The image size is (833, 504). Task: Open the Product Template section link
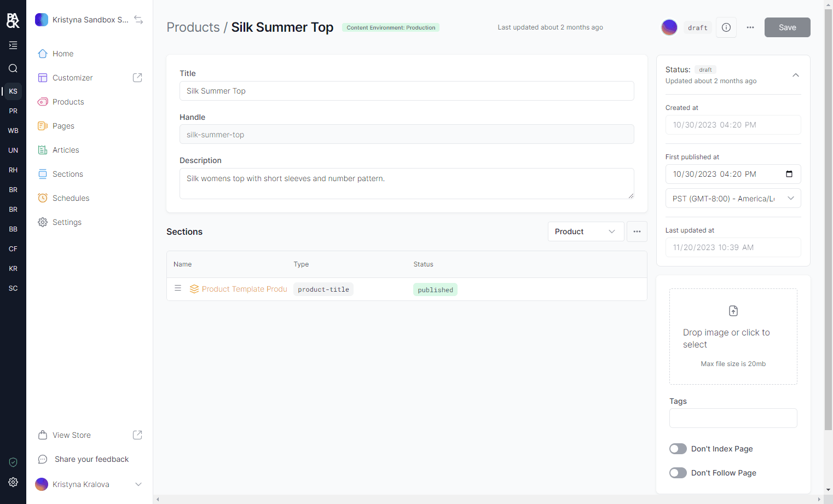click(x=244, y=289)
